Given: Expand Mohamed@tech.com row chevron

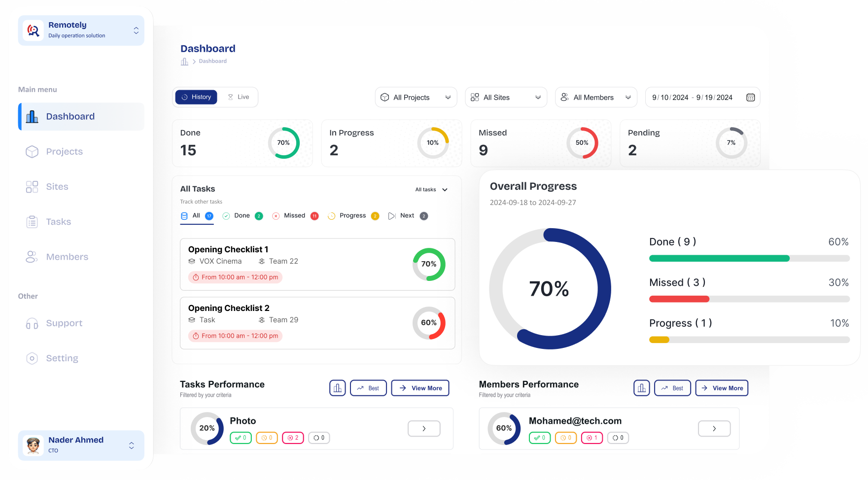Looking at the screenshot, I should pos(714,429).
